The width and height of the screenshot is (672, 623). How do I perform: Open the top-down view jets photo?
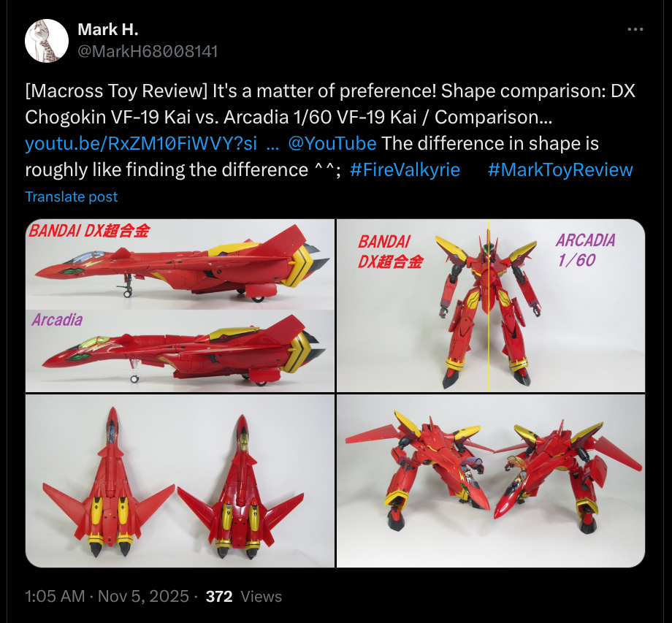[180, 481]
